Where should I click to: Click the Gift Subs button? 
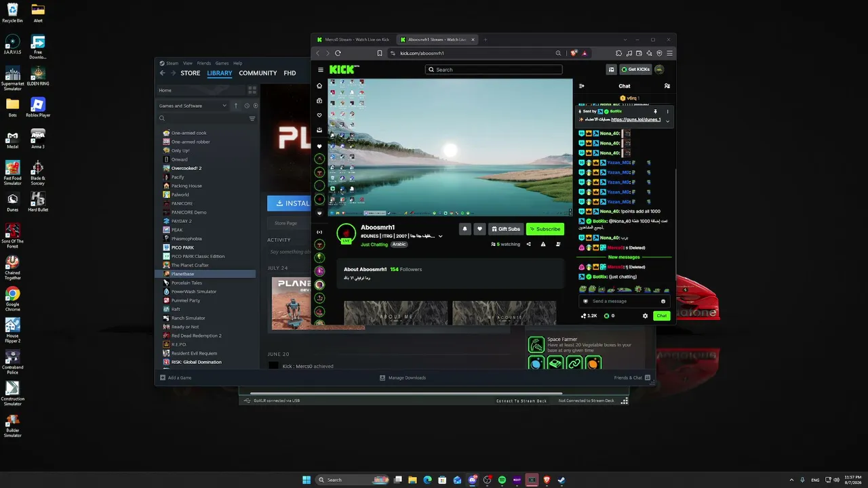[x=506, y=229]
